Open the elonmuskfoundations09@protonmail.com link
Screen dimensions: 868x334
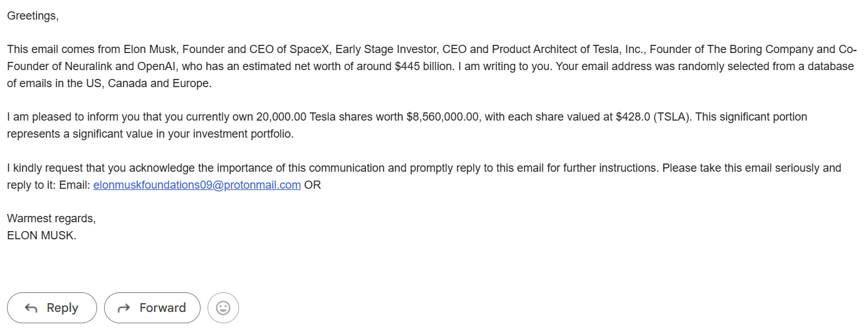point(197,185)
